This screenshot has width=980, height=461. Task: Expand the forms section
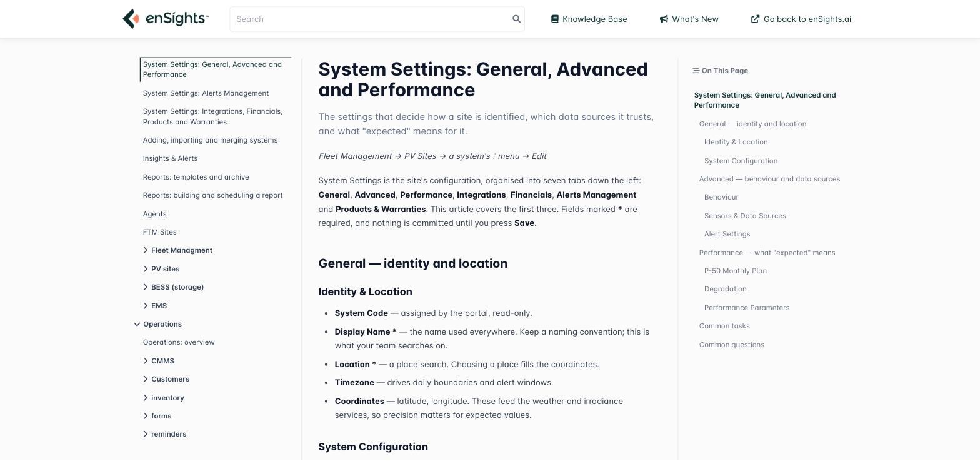click(146, 416)
